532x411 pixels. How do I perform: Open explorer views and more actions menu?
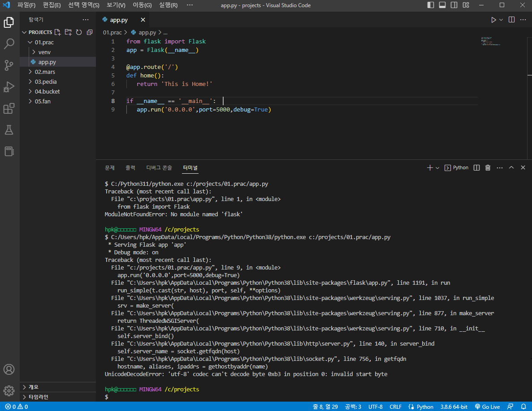(x=86, y=20)
